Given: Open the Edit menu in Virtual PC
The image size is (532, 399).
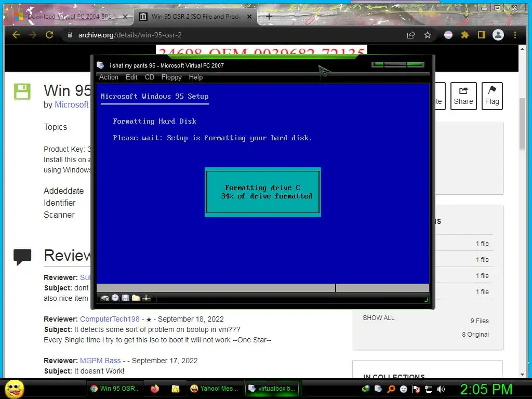Looking at the screenshot, I should pyautogui.click(x=131, y=77).
